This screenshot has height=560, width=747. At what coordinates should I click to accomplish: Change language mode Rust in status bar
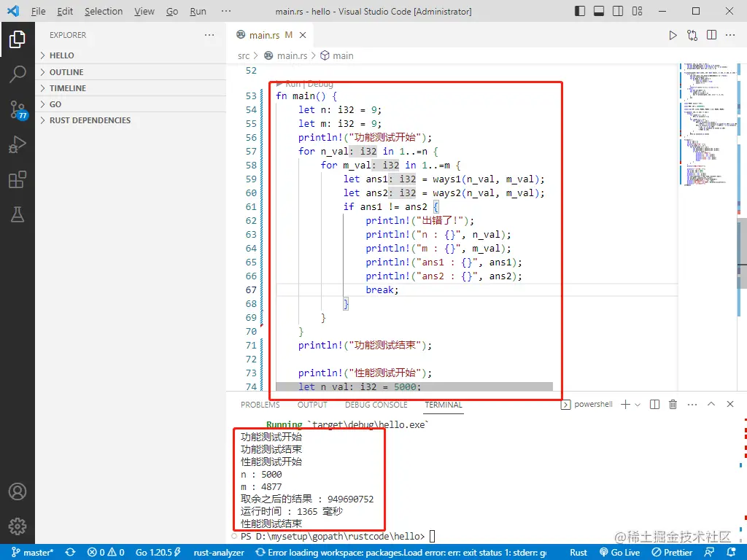pyautogui.click(x=578, y=553)
